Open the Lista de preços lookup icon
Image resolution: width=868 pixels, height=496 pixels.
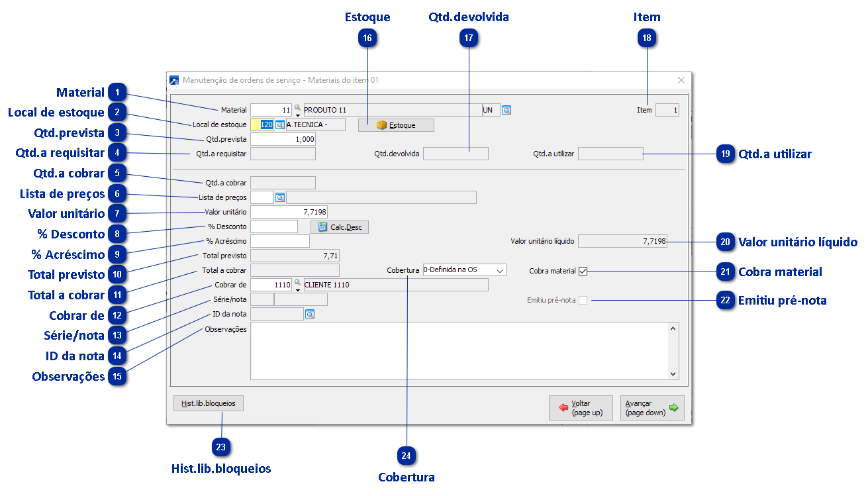pos(280,197)
